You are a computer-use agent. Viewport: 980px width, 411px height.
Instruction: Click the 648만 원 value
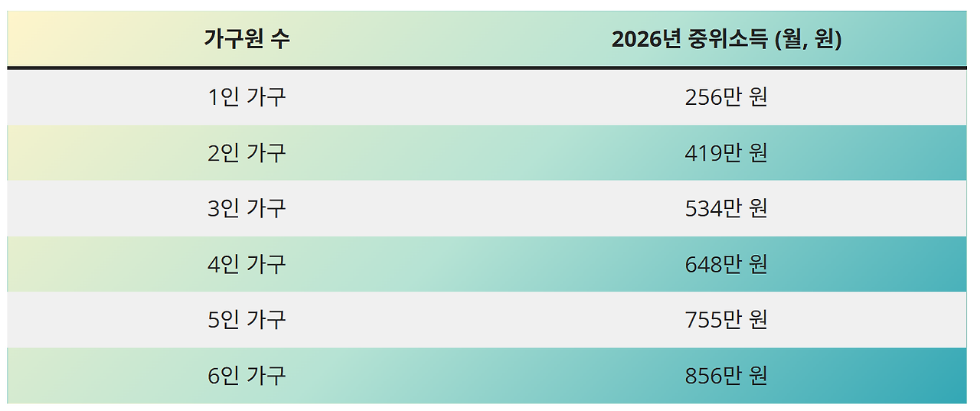pos(726,264)
